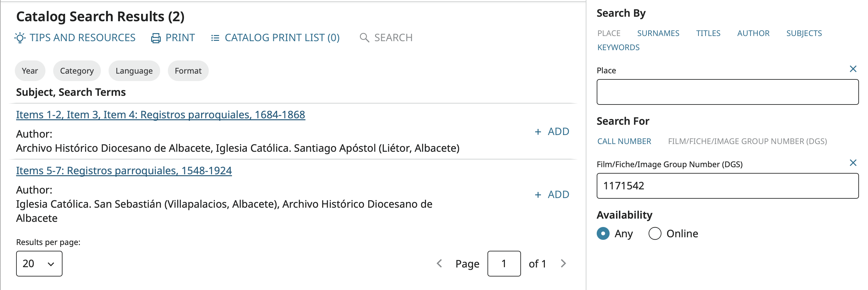This screenshot has height=290, width=868.
Task: Expand the Category filter chip
Action: 77,71
